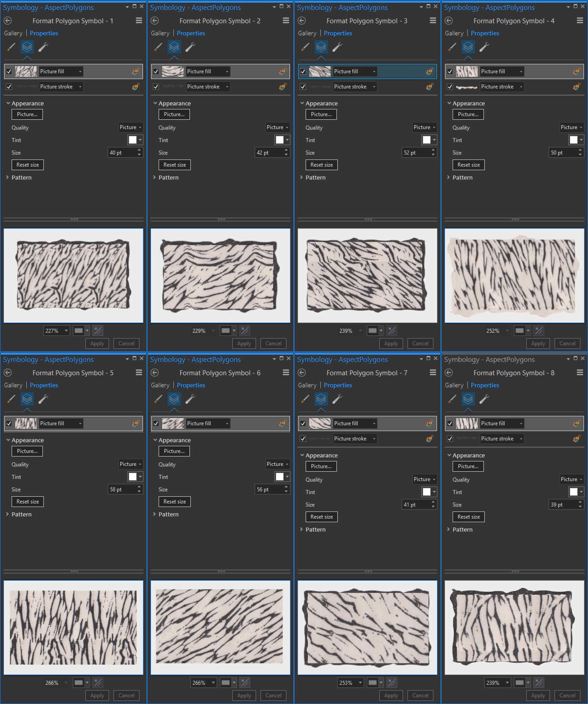Open Quality dropdown in Symbol - 8 panel
Viewport: 588px width, 704px height.
571,479
